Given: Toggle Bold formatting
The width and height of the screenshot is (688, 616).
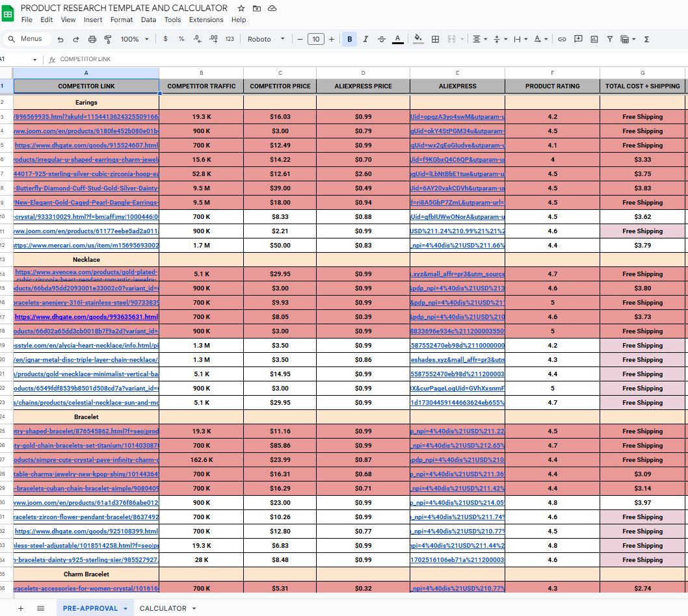Looking at the screenshot, I should pos(350,39).
